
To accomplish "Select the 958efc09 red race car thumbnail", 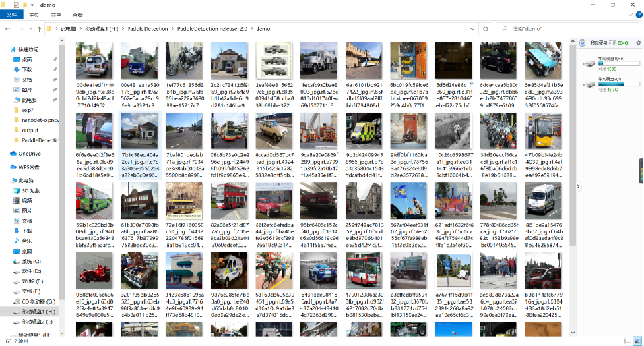I will [x=94, y=270].
